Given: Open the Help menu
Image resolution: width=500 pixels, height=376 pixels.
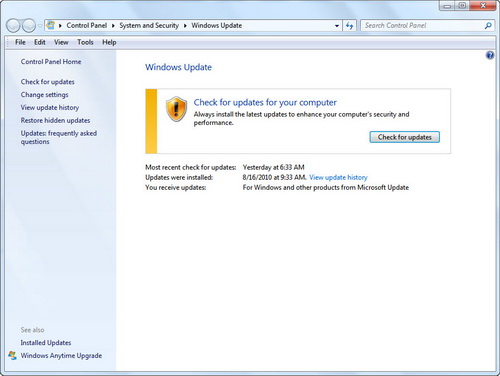Looking at the screenshot, I should [109, 42].
